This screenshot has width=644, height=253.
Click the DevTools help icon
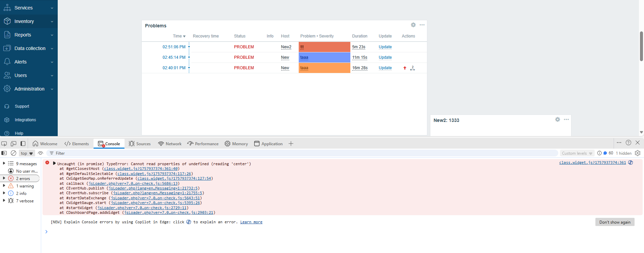pyautogui.click(x=628, y=143)
